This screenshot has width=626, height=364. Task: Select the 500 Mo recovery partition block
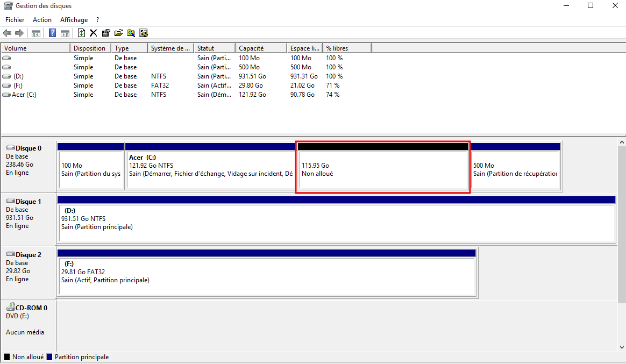pyautogui.click(x=515, y=169)
